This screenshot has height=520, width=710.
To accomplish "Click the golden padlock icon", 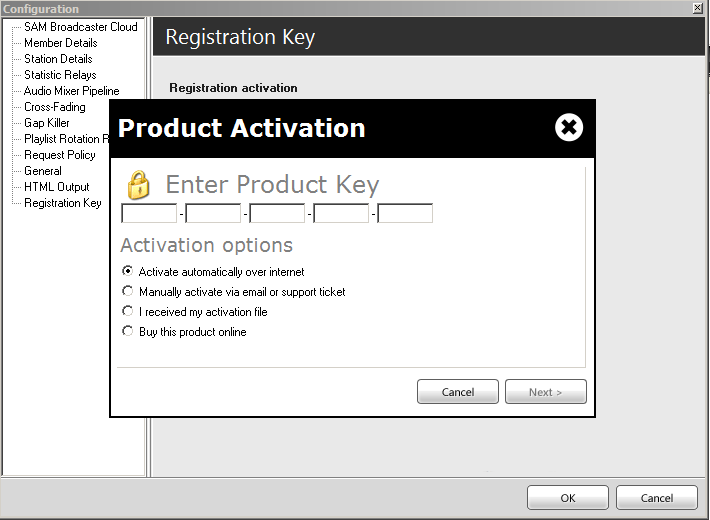I will click(138, 185).
